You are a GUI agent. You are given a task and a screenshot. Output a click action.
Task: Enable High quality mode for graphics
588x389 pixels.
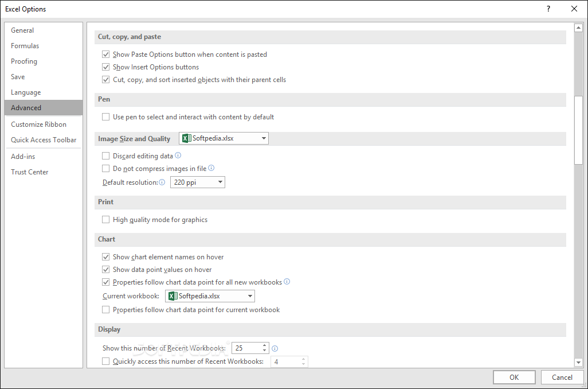(x=106, y=219)
